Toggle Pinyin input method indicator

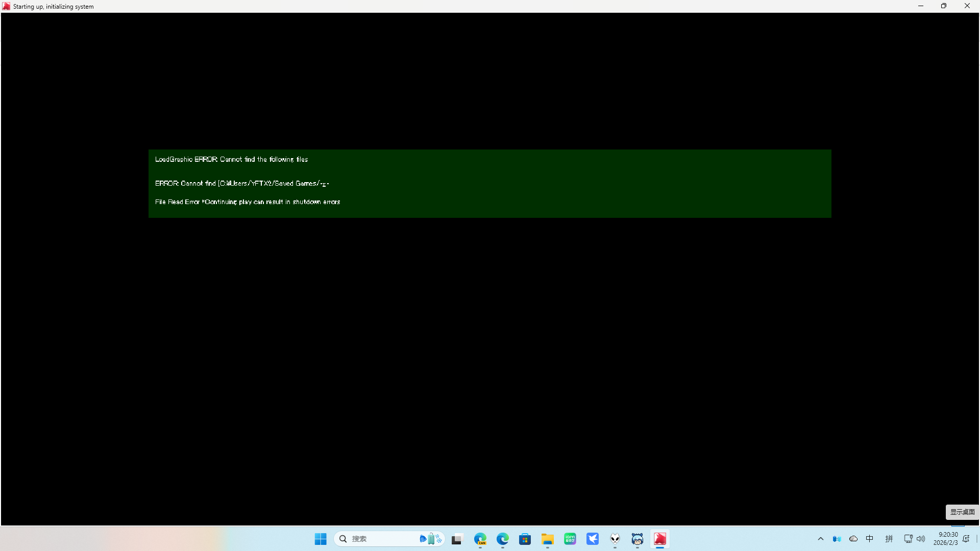coord(889,539)
